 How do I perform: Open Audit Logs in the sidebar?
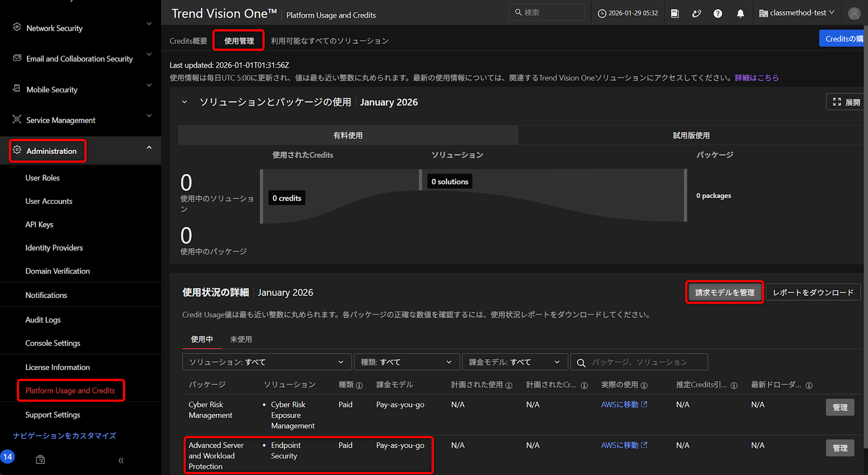(43, 320)
